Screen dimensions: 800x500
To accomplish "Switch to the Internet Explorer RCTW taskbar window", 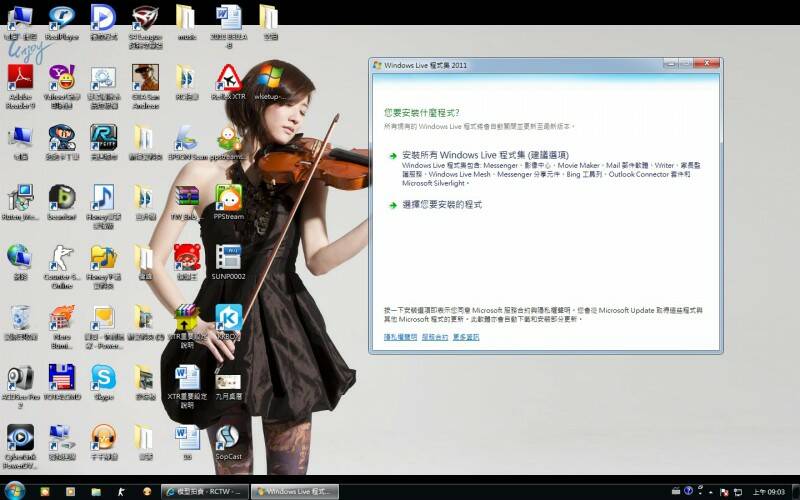I will pyautogui.click(x=205, y=491).
